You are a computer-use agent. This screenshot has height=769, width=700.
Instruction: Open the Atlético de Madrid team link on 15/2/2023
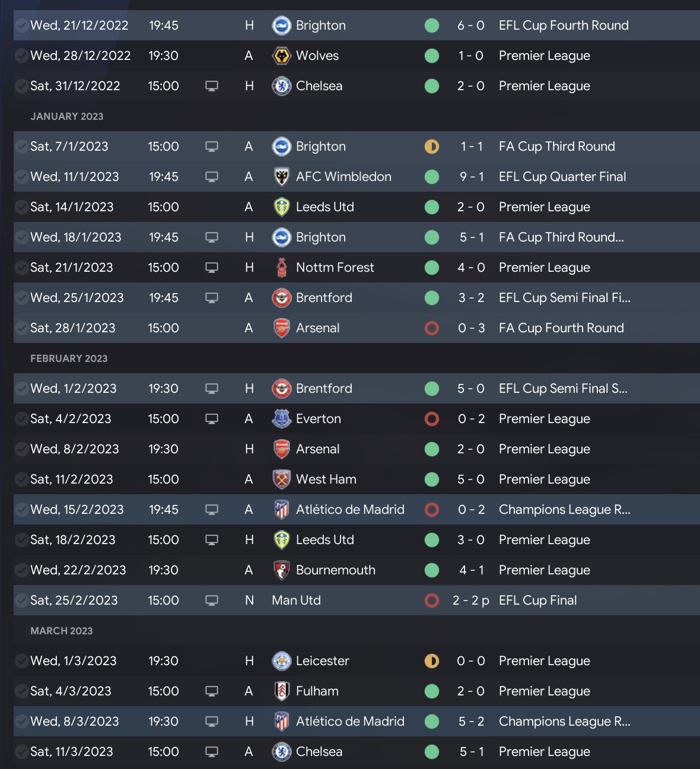click(x=350, y=510)
